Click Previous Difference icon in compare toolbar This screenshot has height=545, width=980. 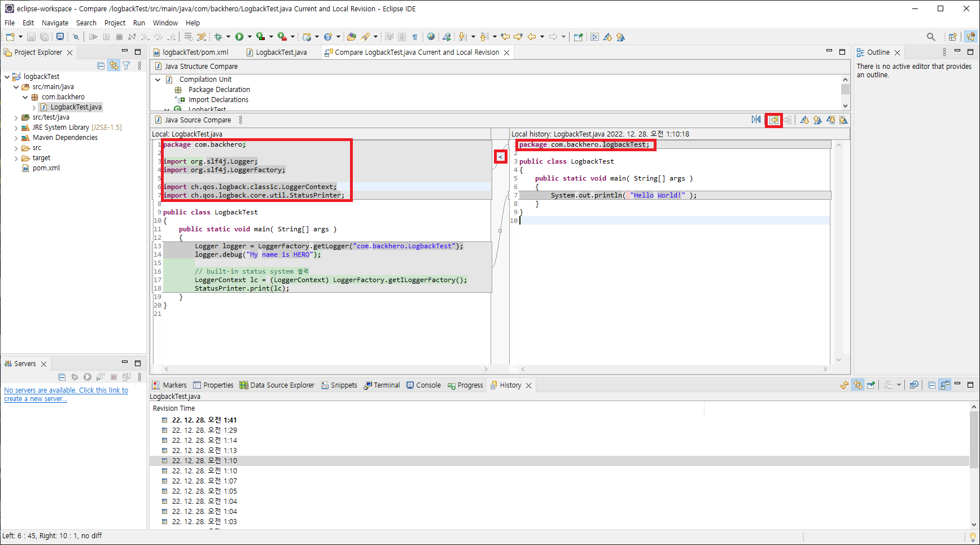(x=817, y=120)
